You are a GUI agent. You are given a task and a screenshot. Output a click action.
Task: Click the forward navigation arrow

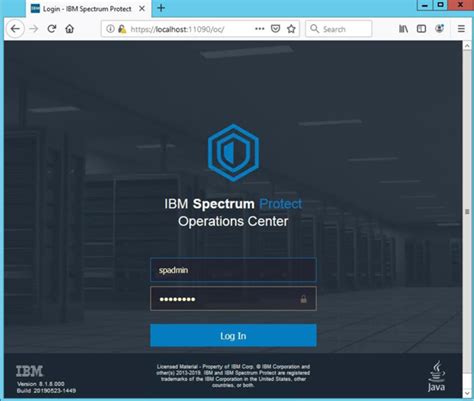point(34,29)
